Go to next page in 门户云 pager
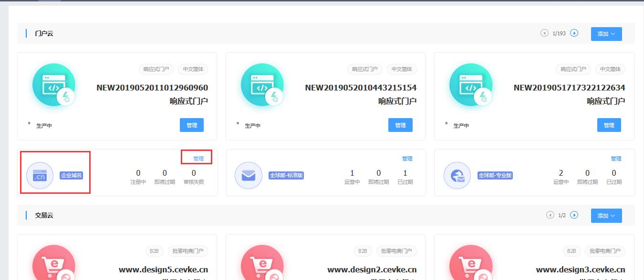The width and height of the screenshot is (644, 280). [x=574, y=33]
